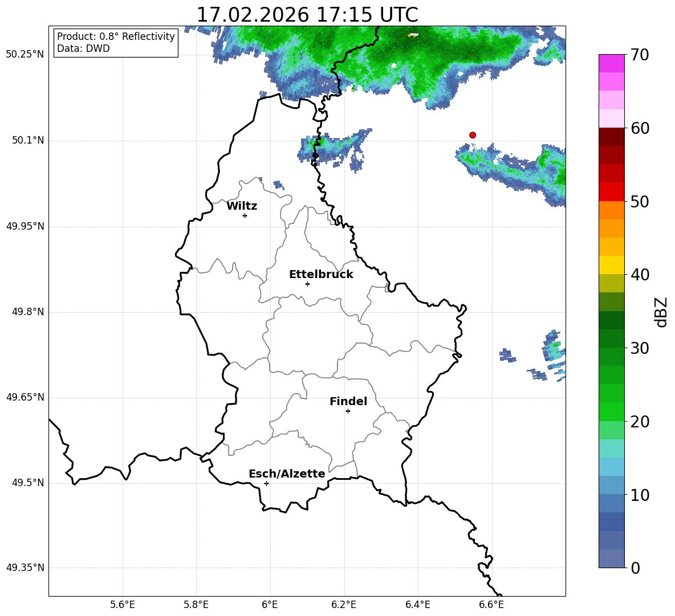Click the bright green band just above 20 dBZ
The height and width of the screenshot is (616, 675).
(611, 411)
